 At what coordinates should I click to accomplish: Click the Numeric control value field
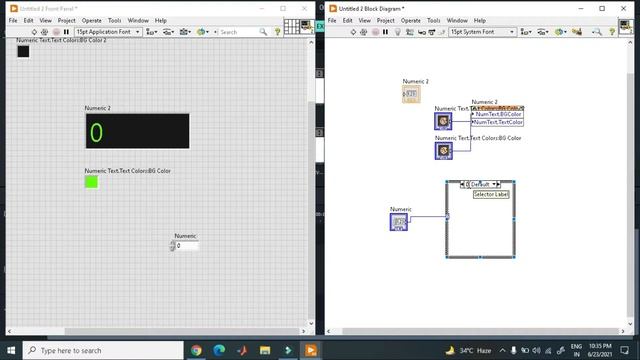coord(187,246)
